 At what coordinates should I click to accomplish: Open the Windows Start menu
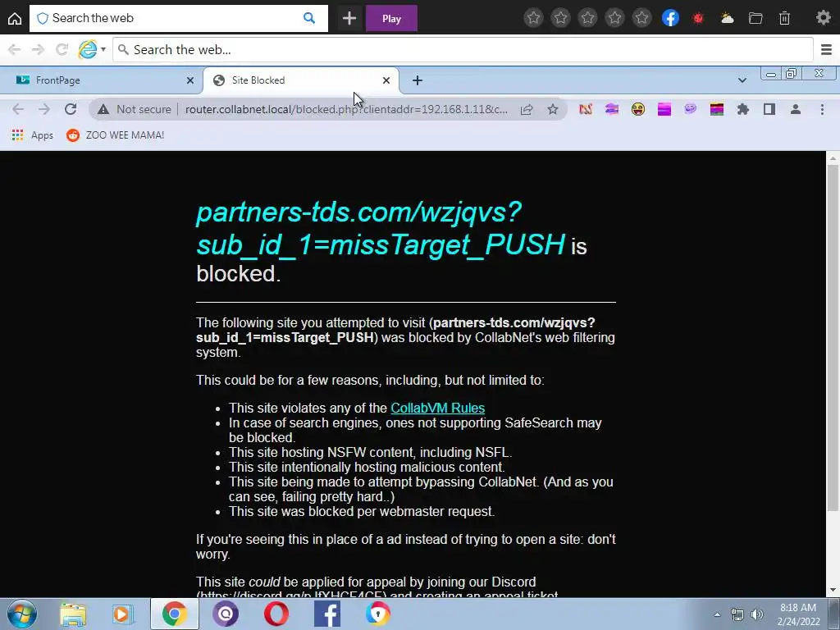22,614
